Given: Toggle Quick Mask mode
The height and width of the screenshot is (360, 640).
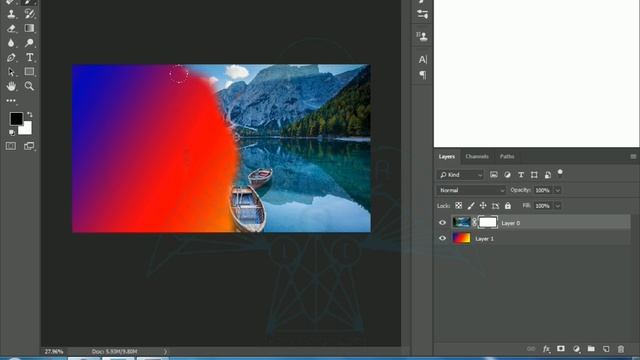Looking at the screenshot, I should (x=11, y=146).
